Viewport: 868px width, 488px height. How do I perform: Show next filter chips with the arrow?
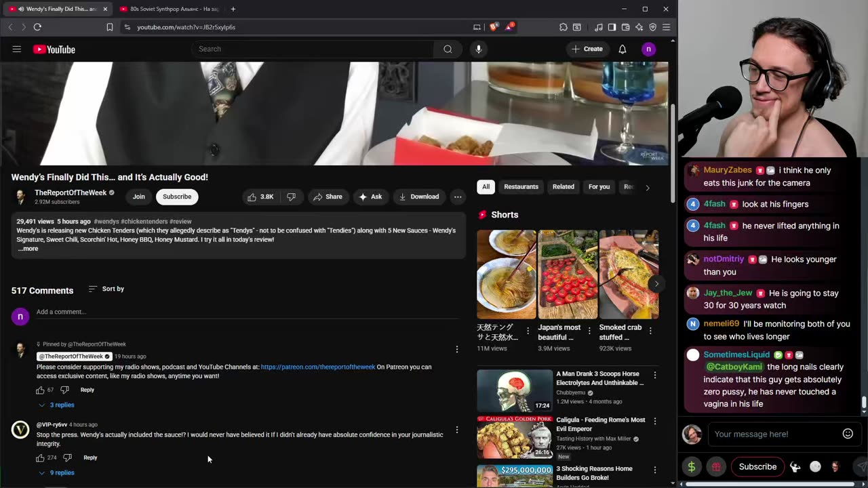pos(647,188)
